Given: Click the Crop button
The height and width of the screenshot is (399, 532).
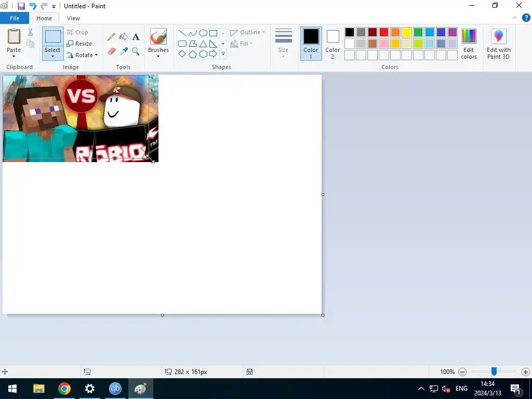Looking at the screenshot, I should coord(78,32).
